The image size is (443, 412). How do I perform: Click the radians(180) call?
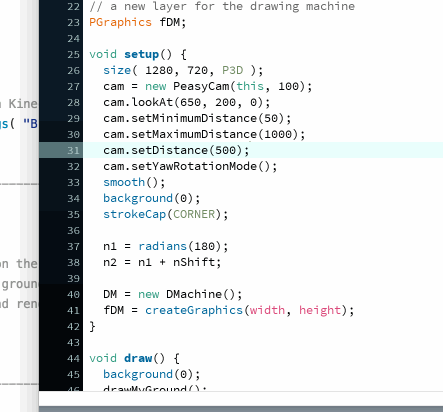click(x=183, y=246)
